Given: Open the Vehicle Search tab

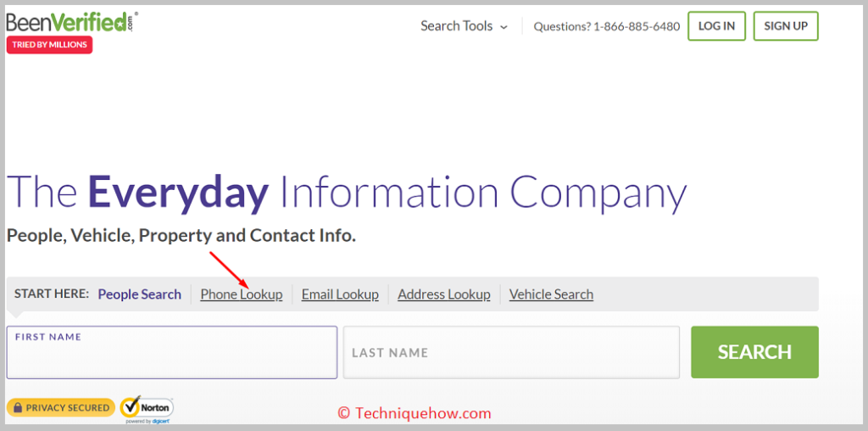Looking at the screenshot, I should tap(551, 294).
